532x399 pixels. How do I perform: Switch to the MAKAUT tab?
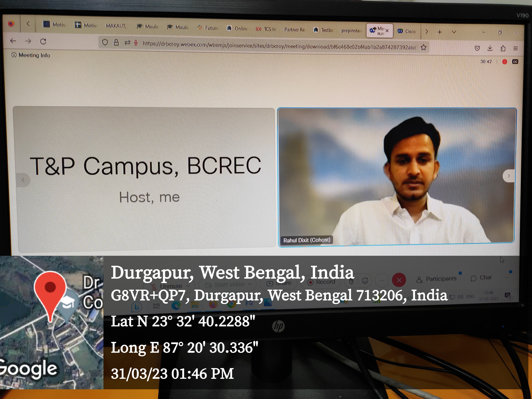(116, 26)
